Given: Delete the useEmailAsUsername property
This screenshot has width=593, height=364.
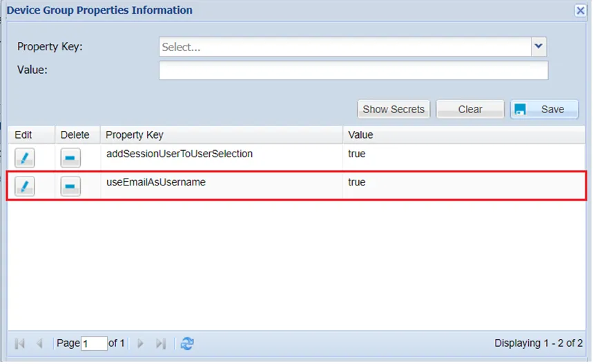Looking at the screenshot, I should point(70,186).
